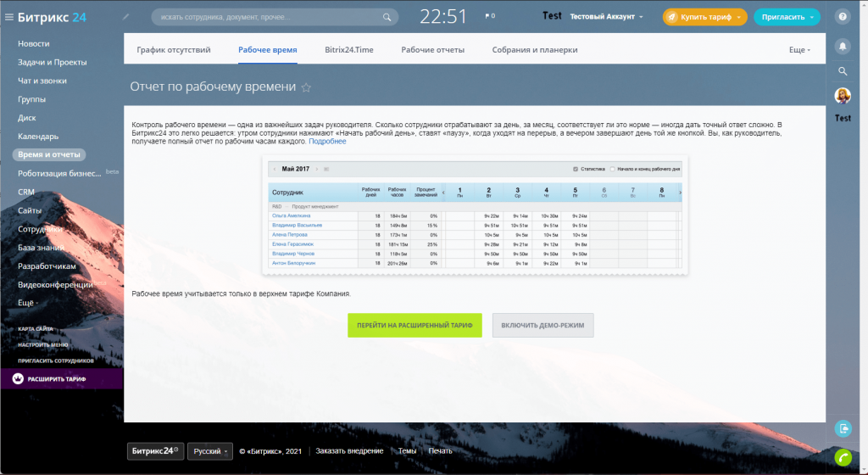Image resolution: width=868 pixels, height=475 pixels.
Task: Open the Еще dropdown in top tabs
Action: 799,50
